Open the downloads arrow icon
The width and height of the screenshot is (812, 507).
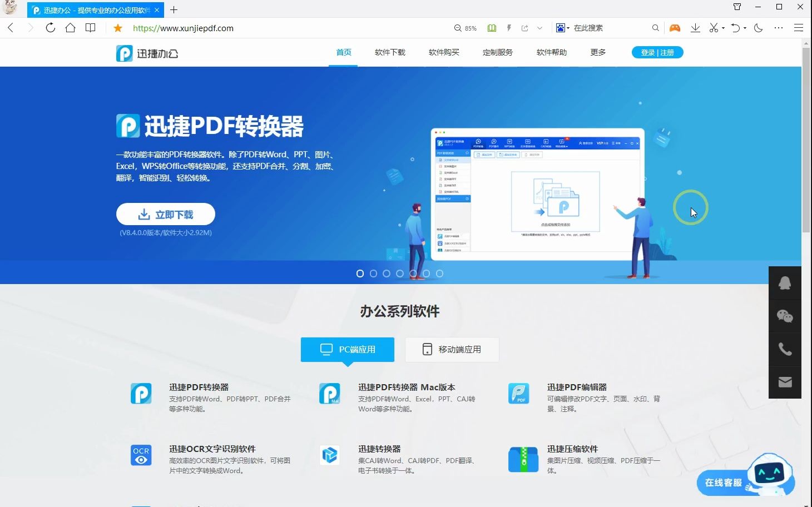[x=695, y=28]
